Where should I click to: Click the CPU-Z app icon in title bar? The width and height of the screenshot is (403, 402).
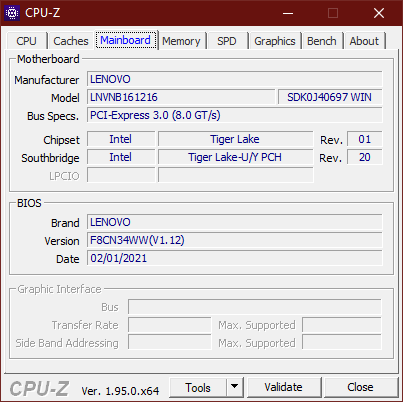click(x=12, y=13)
